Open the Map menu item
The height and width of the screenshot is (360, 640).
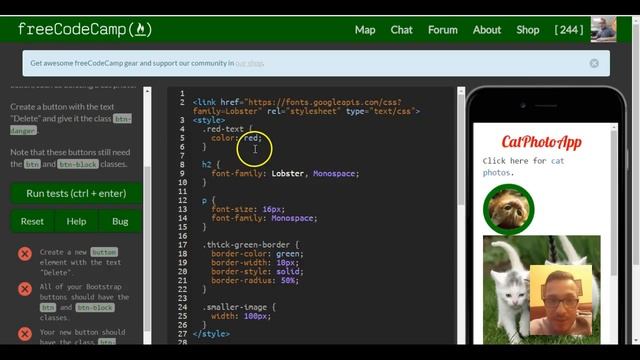pos(365,30)
